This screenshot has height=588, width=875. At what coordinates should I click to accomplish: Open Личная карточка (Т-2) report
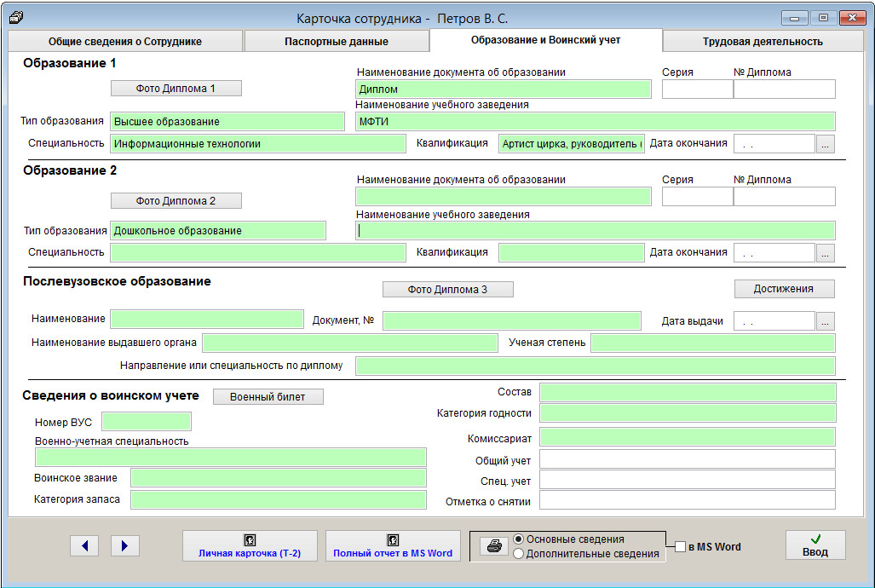point(250,545)
